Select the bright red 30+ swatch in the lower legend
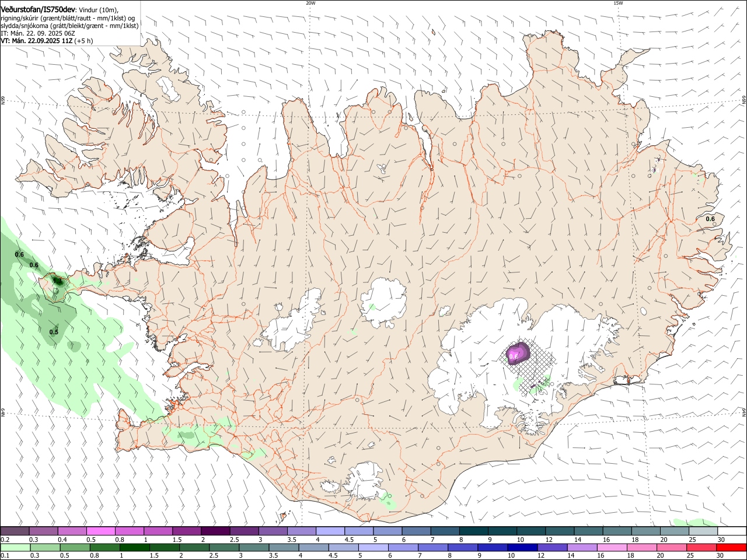The height and width of the screenshot is (560, 747). click(x=732, y=547)
